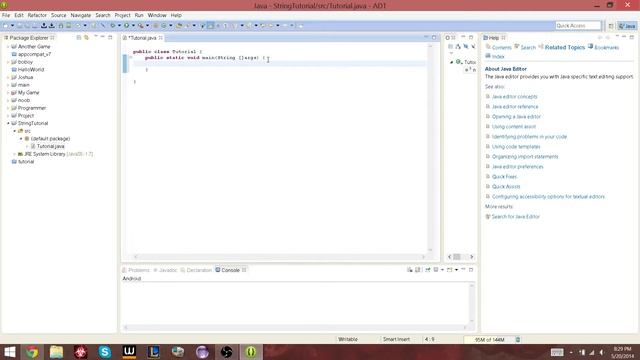Maximize the Package Explorer view
The width and height of the screenshot is (640, 360).
tap(110, 37)
